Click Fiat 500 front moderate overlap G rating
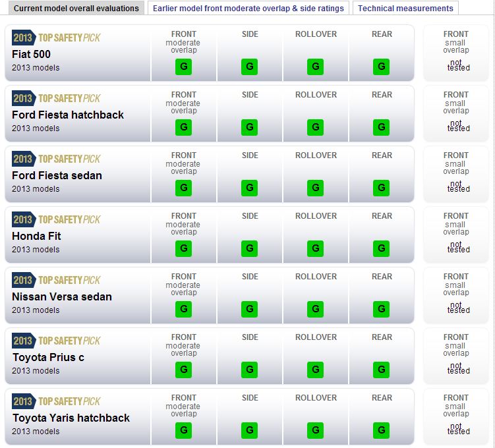Image resolution: width=495 pixels, height=448 pixels. coord(184,67)
